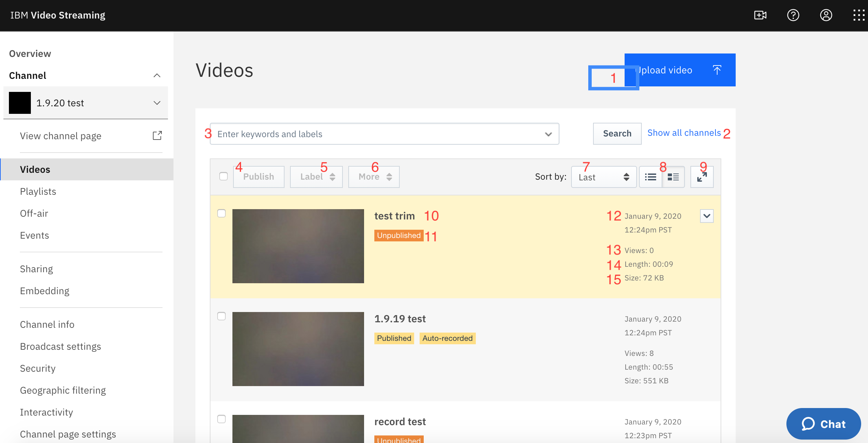Click the Publish button

(x=258, y=177)
